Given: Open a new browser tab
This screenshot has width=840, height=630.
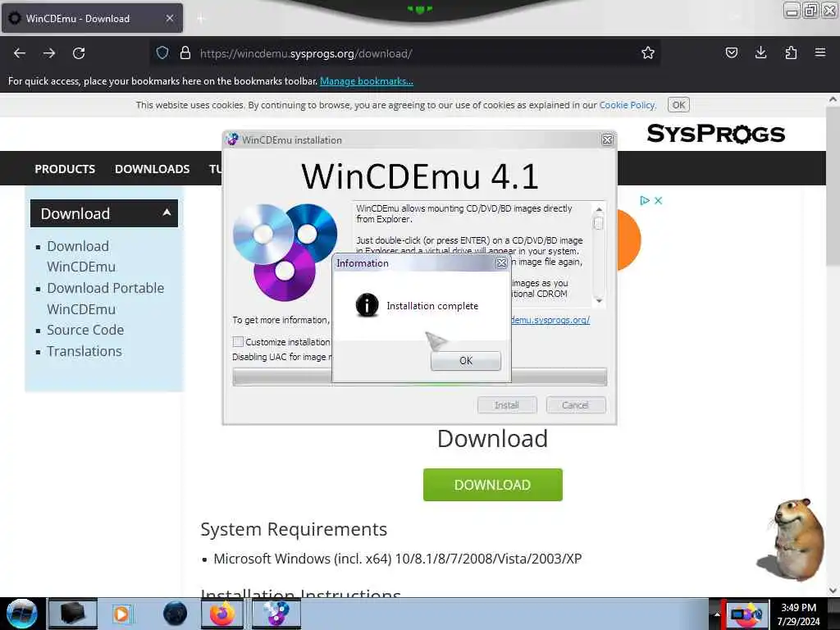Looking at the screenshot, I should pos(201,20).
